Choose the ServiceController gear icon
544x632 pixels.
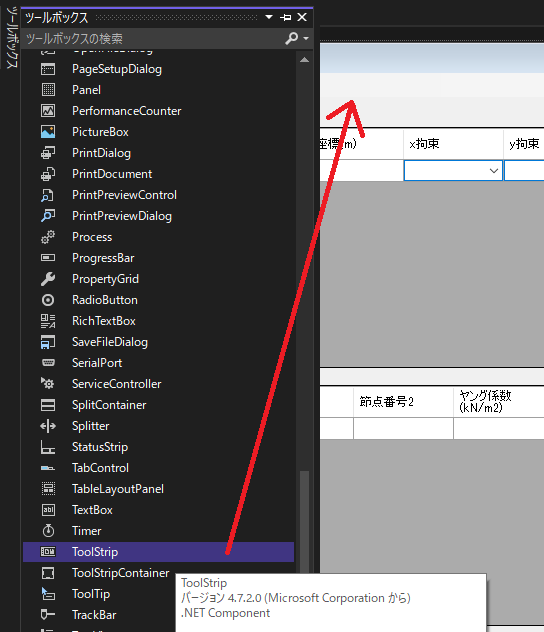(x=48, y=383)
